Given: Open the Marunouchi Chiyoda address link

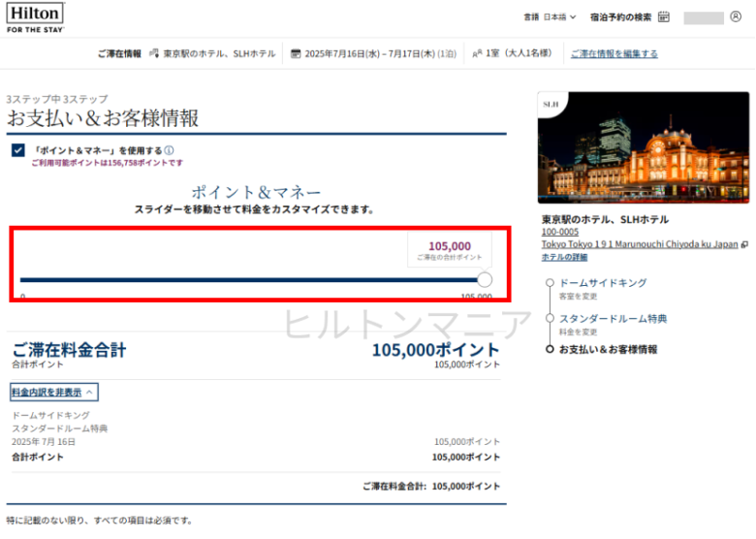Looking at the screenshot, I should click(x=640, y=244).
